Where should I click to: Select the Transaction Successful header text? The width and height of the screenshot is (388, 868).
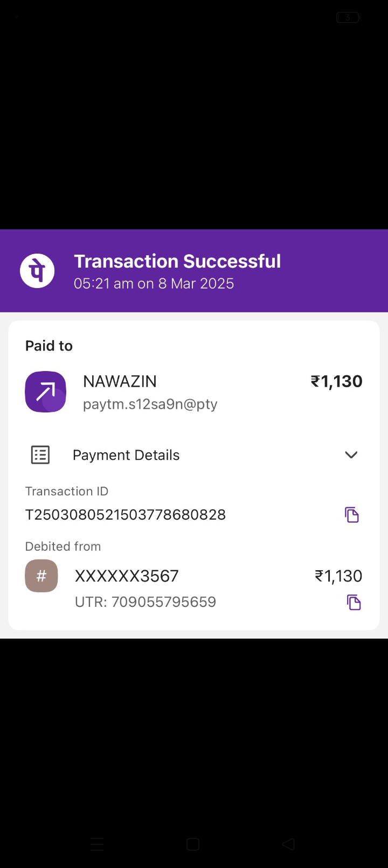pos(177,261)
